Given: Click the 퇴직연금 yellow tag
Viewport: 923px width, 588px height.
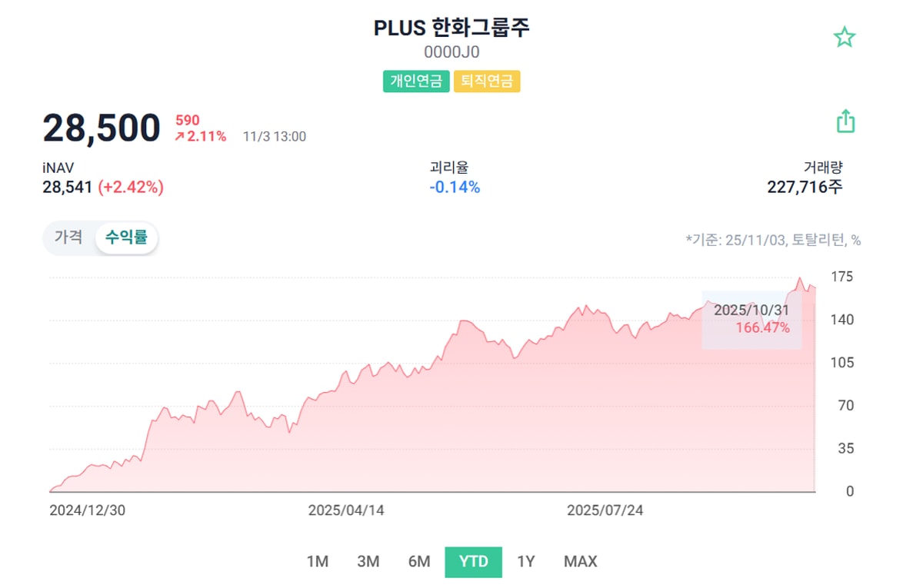Looking at the screenshot, I should coord(487,81).
